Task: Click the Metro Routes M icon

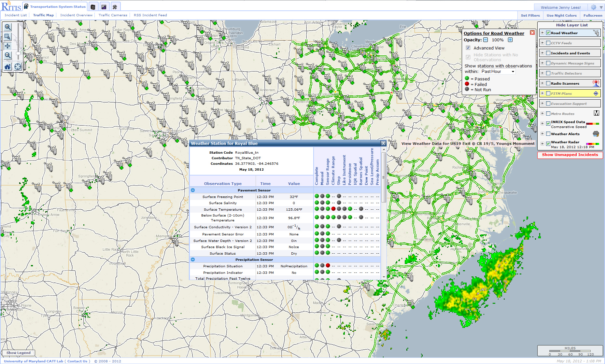Action: [597, 113]
